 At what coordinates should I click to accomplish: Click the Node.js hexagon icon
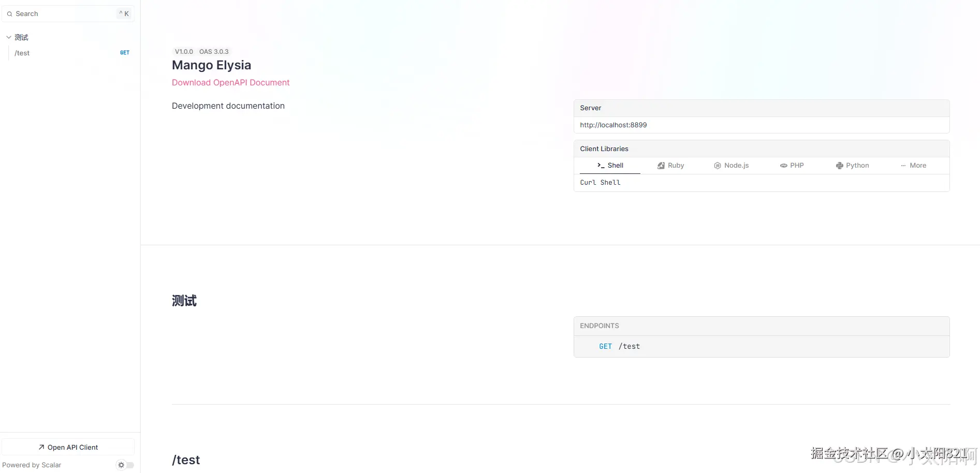click(718, 166)
